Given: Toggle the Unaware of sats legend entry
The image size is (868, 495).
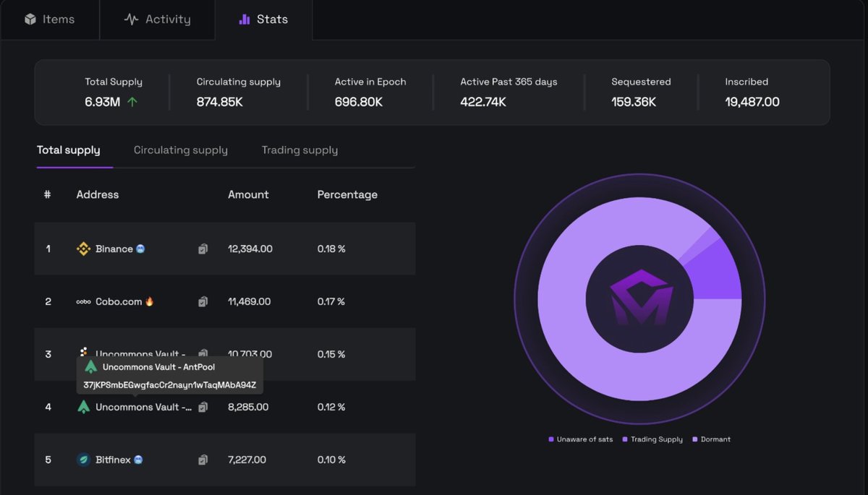Looking at the screenshot, I should click(x=581, y=439).
